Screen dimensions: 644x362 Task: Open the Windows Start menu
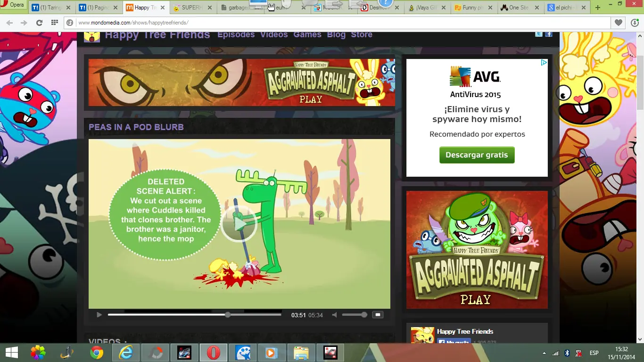pyautogui.click(x=11, y=353)
